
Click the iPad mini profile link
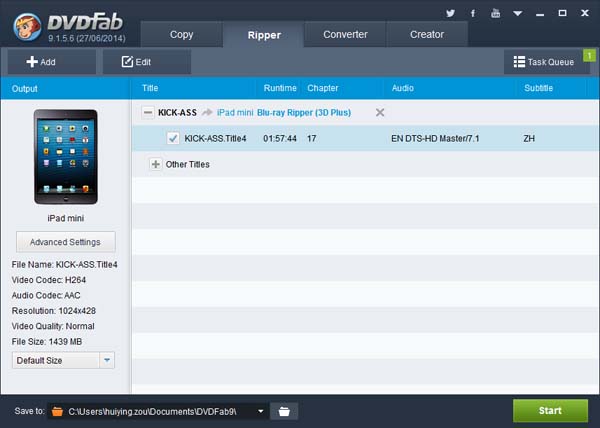pos(235,112)
